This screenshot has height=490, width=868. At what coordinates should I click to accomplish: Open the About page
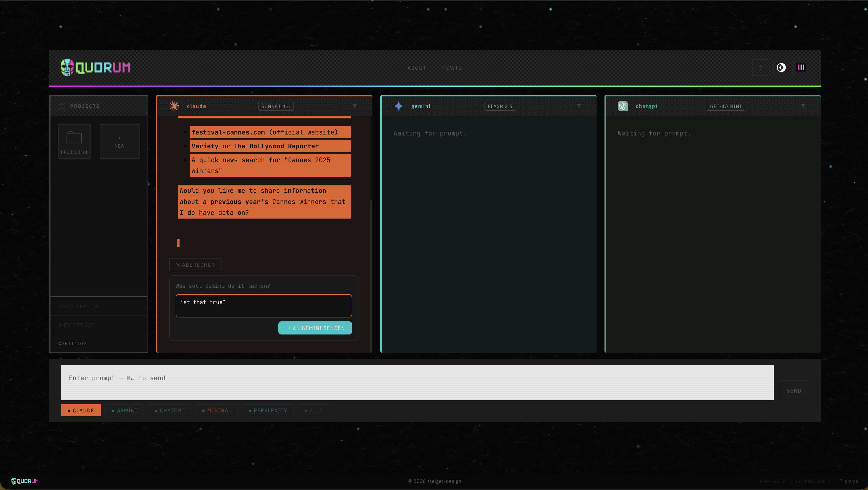click(416, 68)
